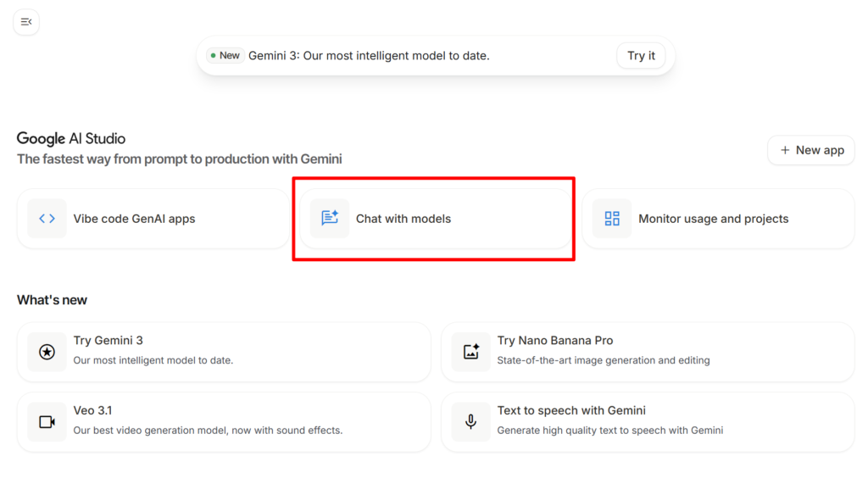Click the star icon beside Try Gemini 3
Image resolution: width=868 pixels, height=484 pixels.
click(x=47, y=352)
